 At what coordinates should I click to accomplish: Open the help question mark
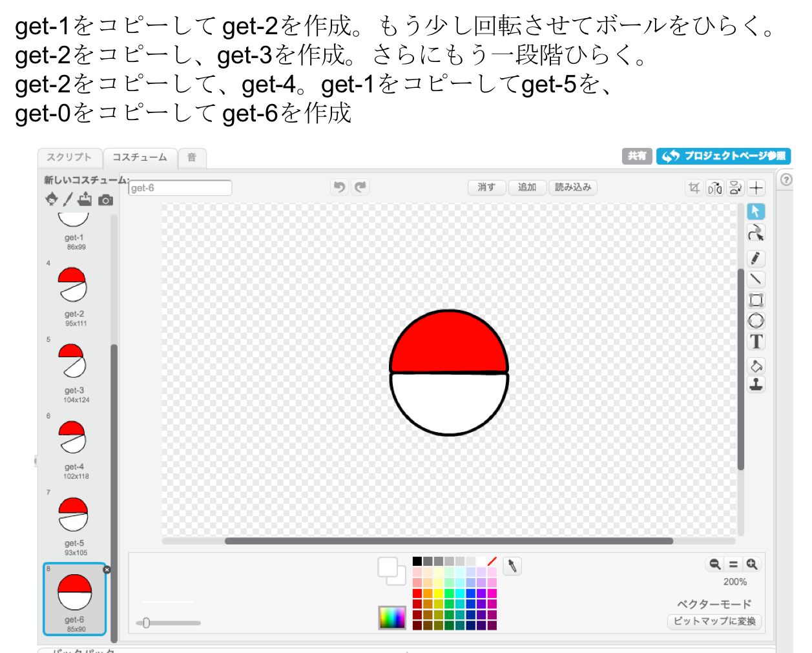tap(786, 180)
